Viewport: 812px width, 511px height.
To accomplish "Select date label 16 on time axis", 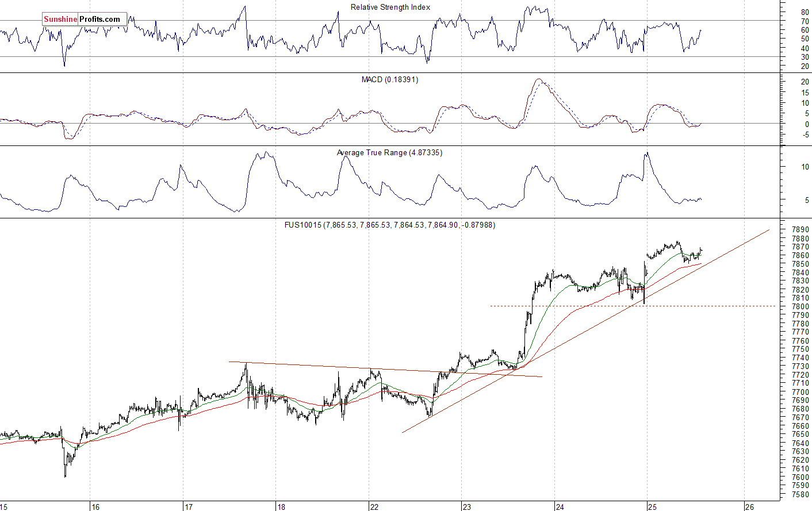I will point(95,507).
